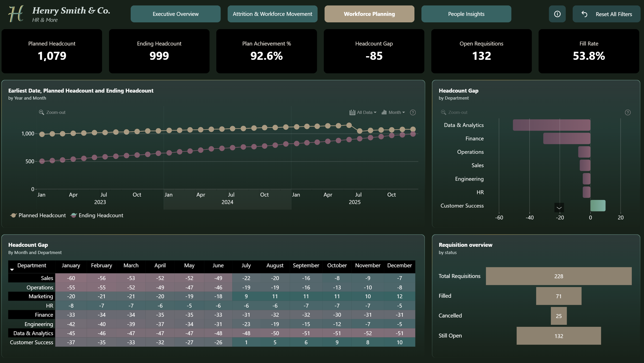Open Attrition & Workforce Movement tab
Screen dimensions: 644x363
click(272, 14)
